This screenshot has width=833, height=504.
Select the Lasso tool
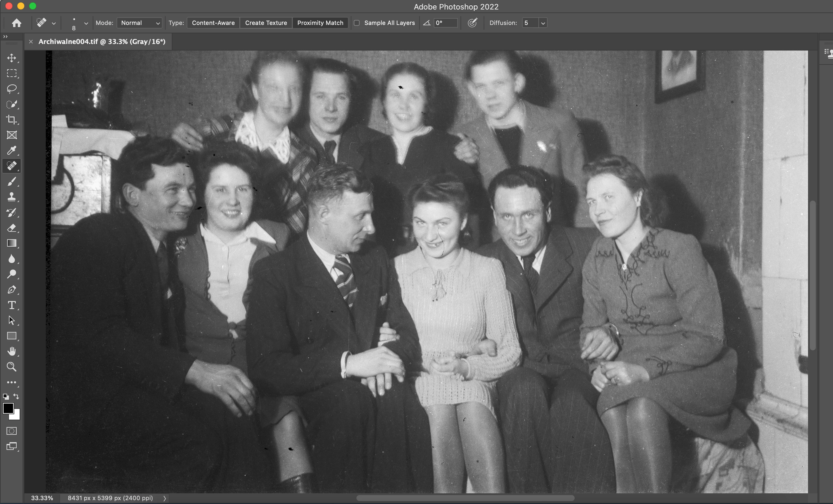coord(12,89)
